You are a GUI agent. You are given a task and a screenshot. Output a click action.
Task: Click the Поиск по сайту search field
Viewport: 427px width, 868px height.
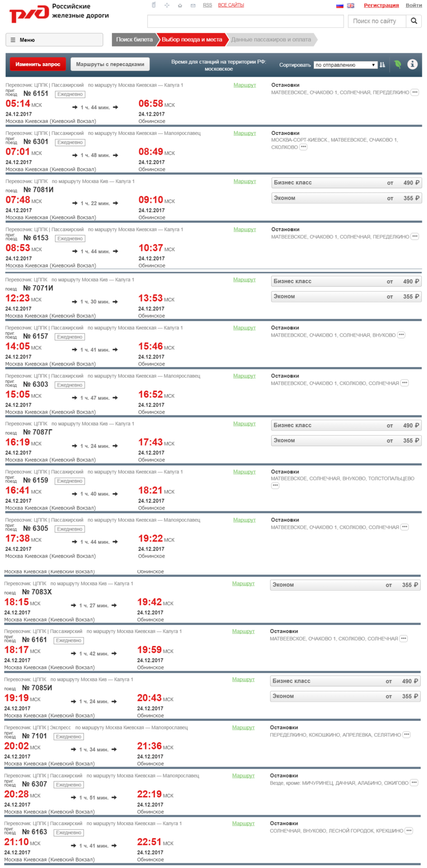pyautogui.click(x=376, y=21)
